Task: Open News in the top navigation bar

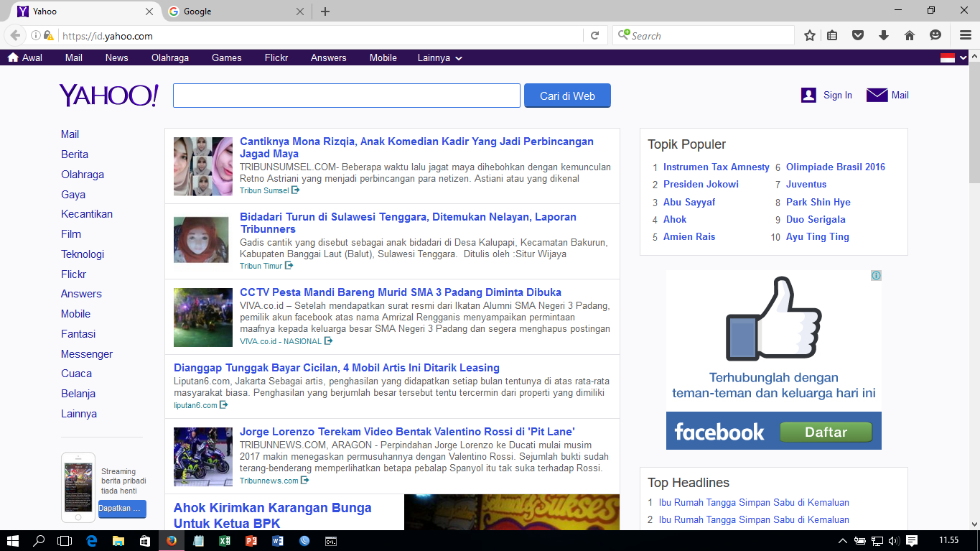Action: (116, 57)
